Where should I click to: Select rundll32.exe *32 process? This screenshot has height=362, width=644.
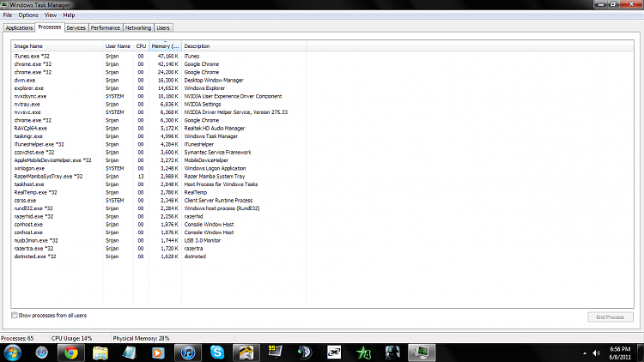[x=159, y=208]
